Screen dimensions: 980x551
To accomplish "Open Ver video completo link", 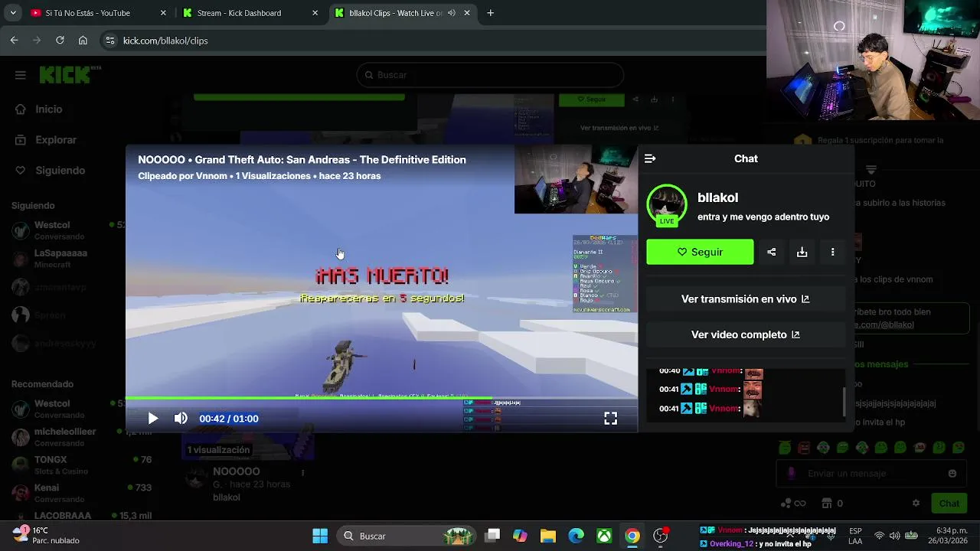I will click(745, 334).
